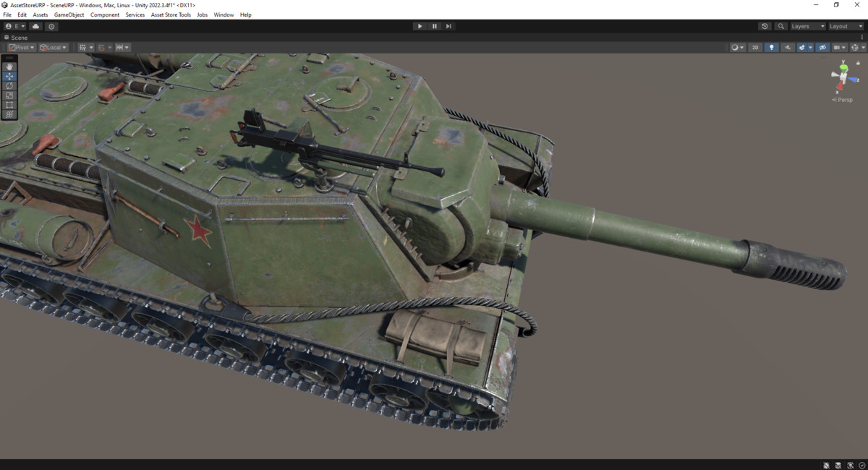Open the Layers dropdown
The image size is (868, 470).
[x=807, y=26]
